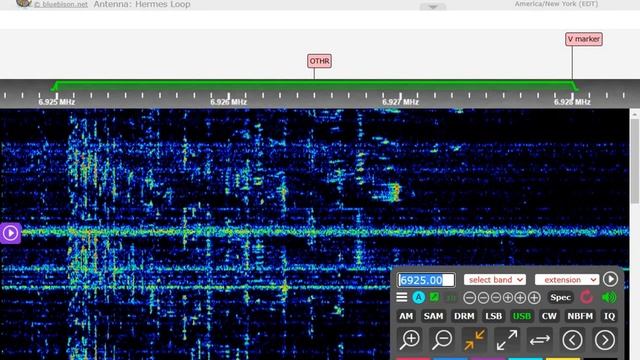Open the 'extension' dropdown

click(x=567, y=280)
